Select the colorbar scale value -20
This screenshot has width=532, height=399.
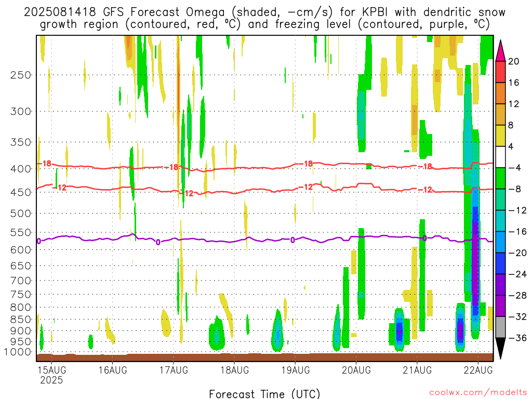tap(517, 253)
